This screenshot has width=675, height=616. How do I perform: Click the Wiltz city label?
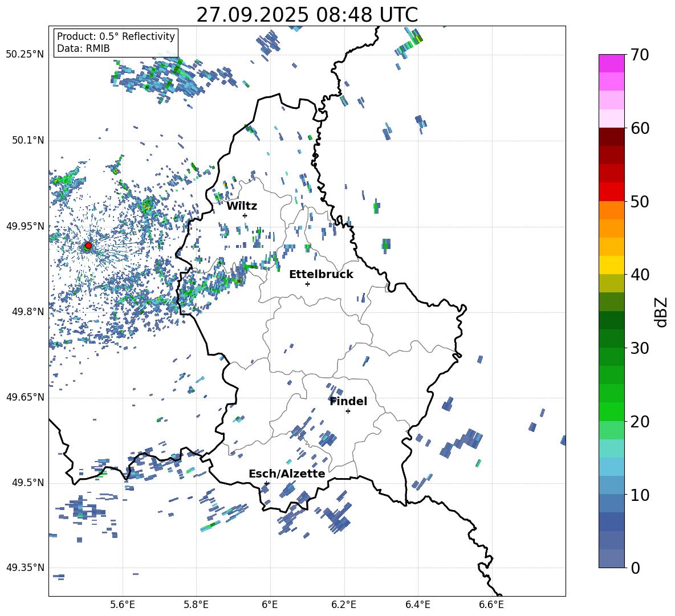(242, 206)
